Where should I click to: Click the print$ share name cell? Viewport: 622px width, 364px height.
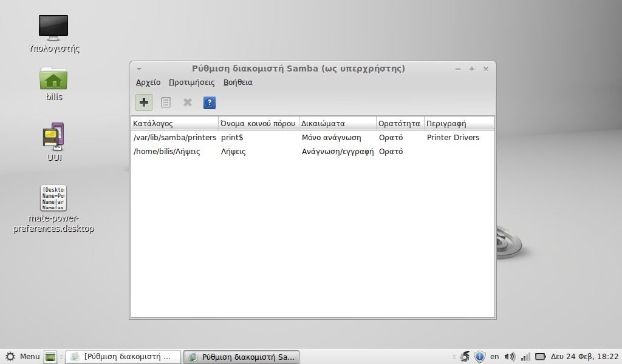click(232, 138)
